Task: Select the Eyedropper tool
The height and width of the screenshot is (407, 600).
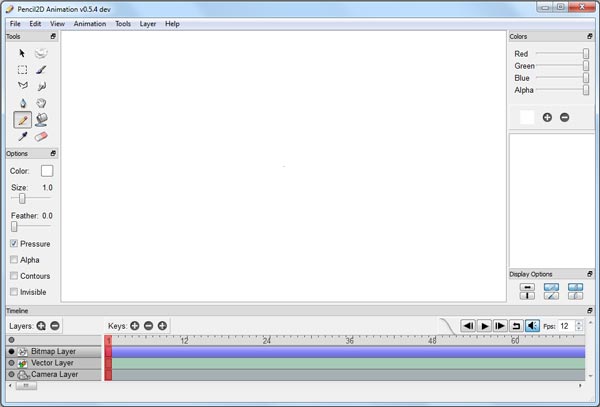Action: [23, 137]
